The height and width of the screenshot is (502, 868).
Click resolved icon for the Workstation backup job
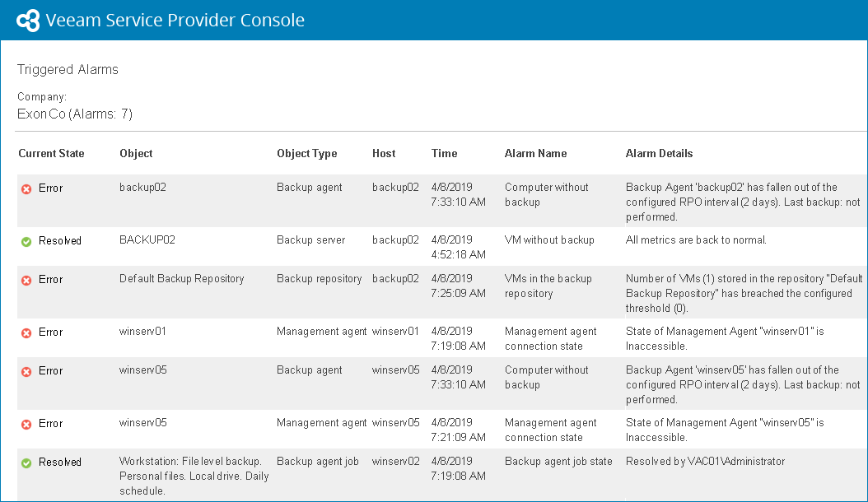[x=26, y=462]
